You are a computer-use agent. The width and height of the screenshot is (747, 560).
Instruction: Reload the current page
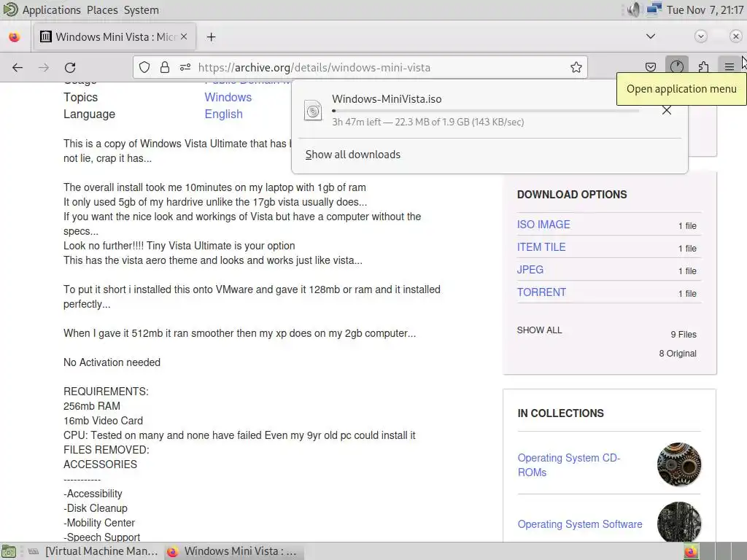(70, 68)
